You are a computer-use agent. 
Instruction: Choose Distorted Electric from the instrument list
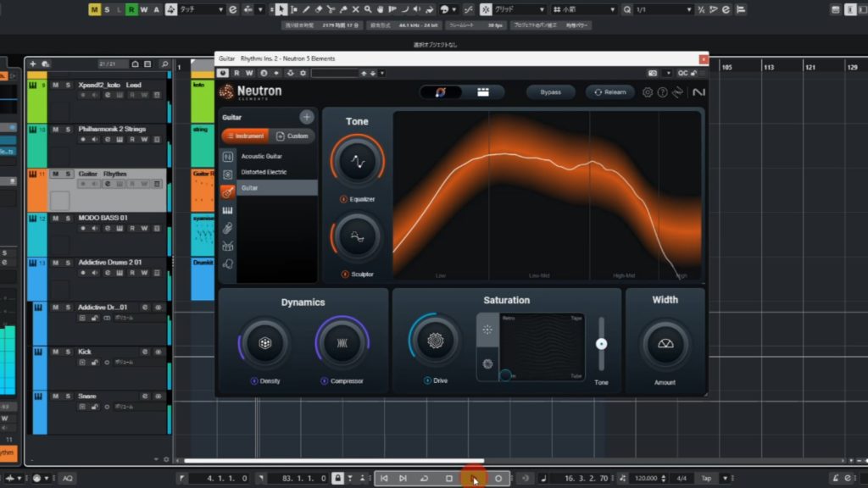coord(264,172)
